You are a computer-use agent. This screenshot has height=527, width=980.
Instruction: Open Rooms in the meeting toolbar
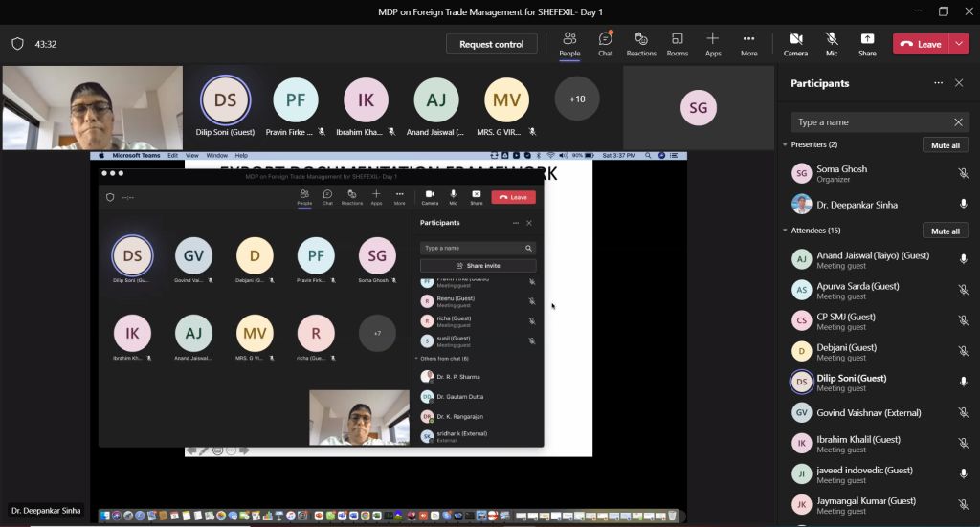pyautogui.click(x=677, y=44)
